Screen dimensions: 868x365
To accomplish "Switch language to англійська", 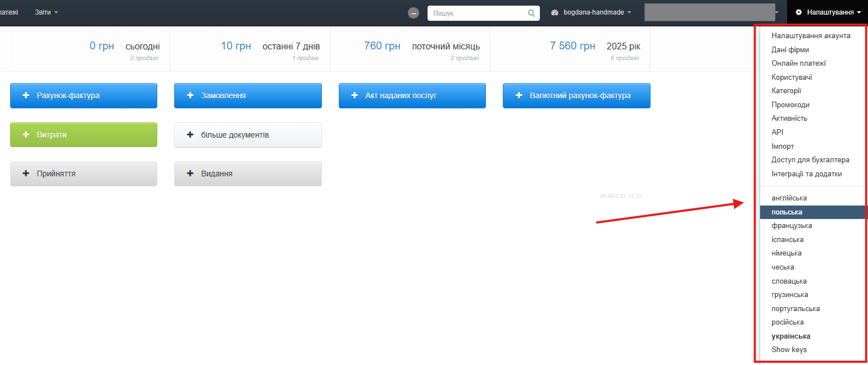I will [x=789, y=198].
